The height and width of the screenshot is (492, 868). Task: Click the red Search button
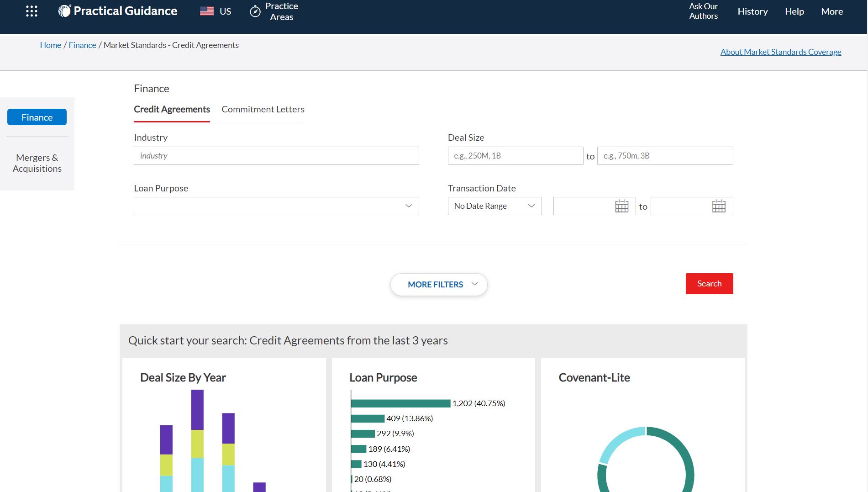(709, 284)
